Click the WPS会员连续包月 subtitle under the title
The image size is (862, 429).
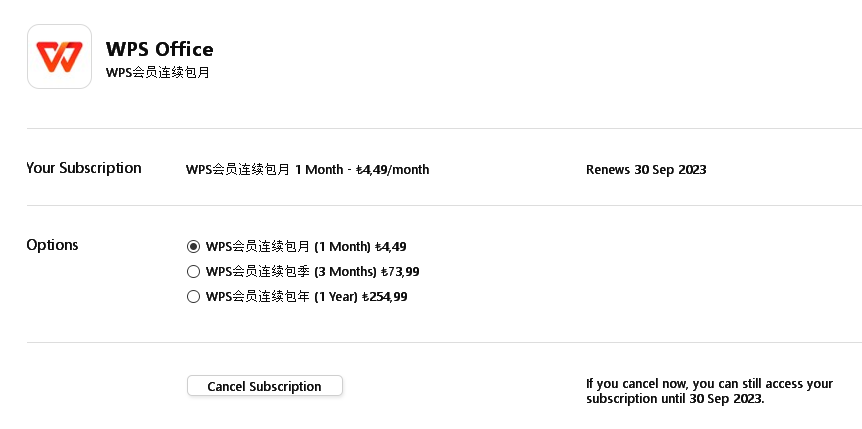point(157,72)
